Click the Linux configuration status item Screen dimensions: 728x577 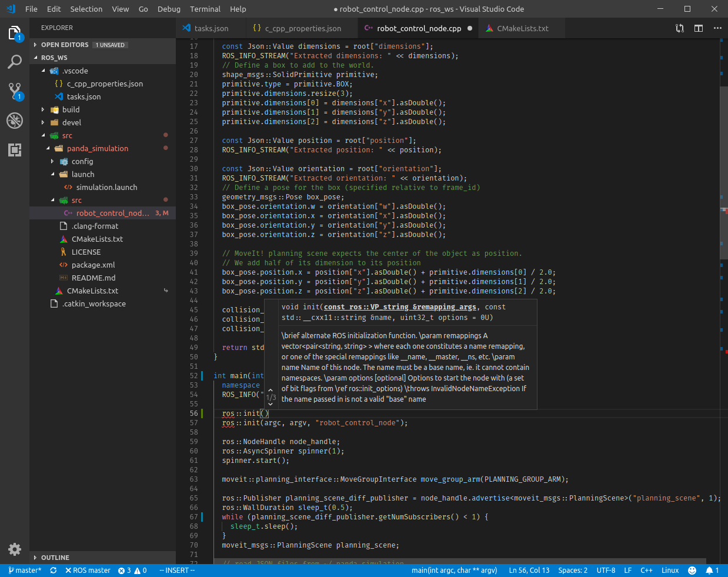pos(670,571)
